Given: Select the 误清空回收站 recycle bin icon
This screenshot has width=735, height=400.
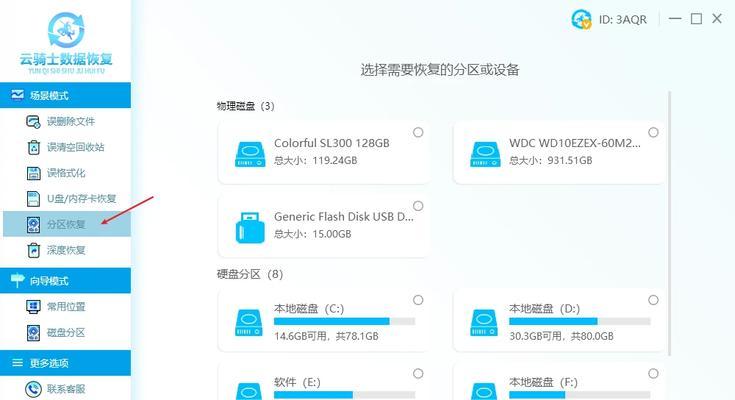Looking at the screenshot, I should (33, 147).
